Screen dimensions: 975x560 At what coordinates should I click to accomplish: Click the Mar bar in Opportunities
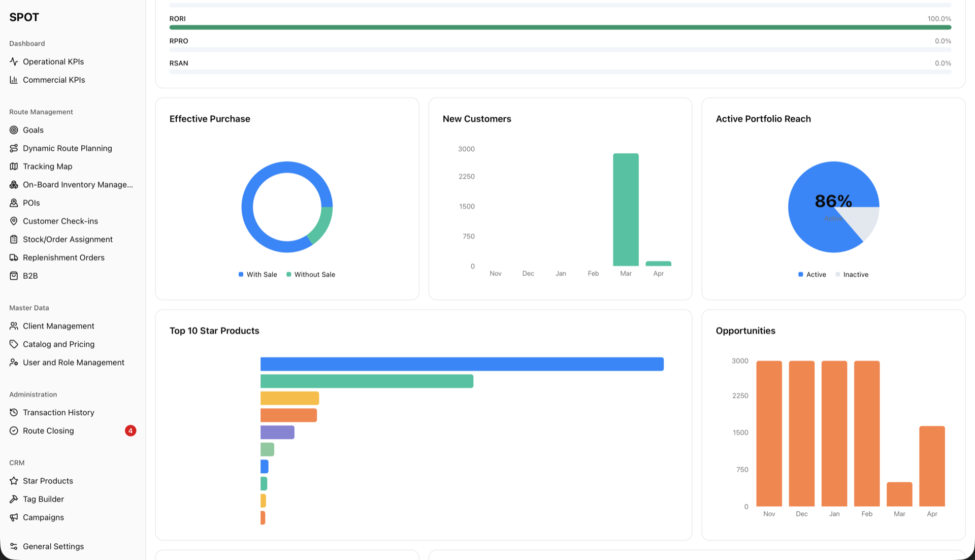(899, 495)
